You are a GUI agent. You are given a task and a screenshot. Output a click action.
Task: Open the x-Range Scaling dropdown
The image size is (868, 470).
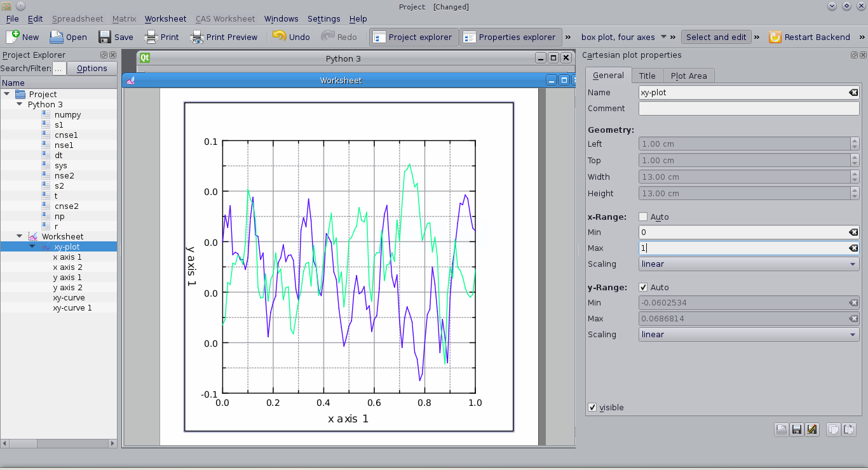[749, 264]
